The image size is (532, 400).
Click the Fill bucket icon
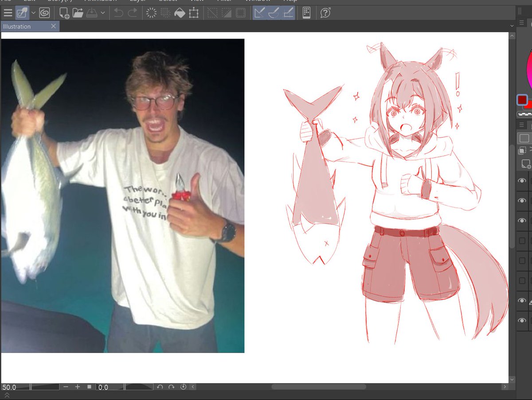(180, 13)
